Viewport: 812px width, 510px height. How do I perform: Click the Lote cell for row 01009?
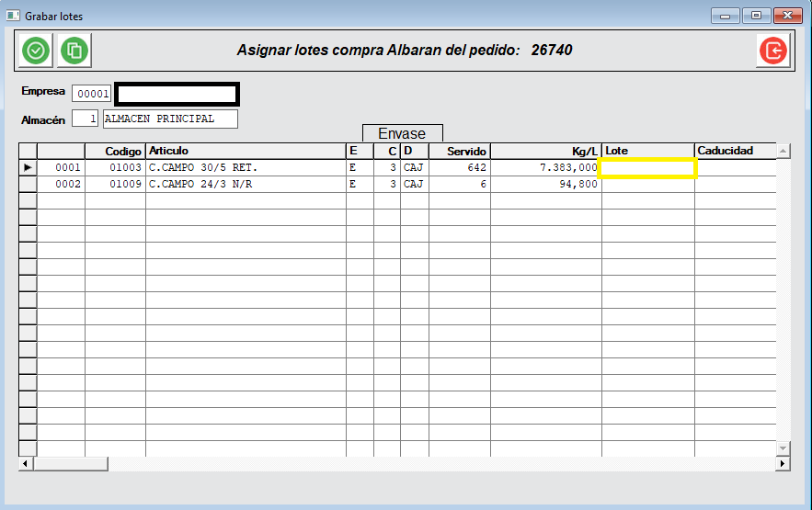(x=647, y=185)
